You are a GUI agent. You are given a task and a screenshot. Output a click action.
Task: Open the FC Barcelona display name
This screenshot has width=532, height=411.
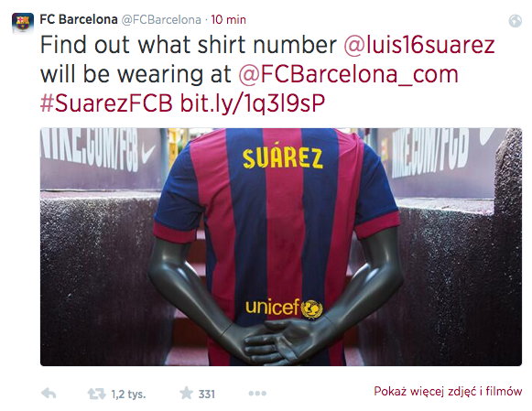point(79,19)
